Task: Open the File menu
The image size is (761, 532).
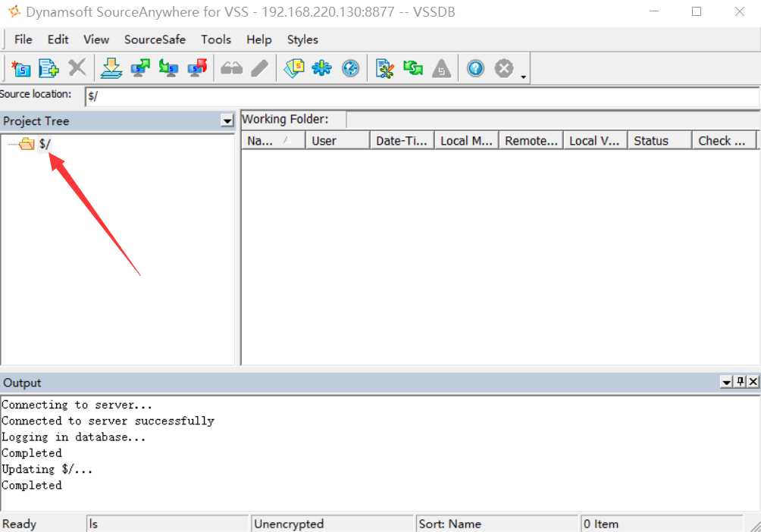Action: (23, 39)
